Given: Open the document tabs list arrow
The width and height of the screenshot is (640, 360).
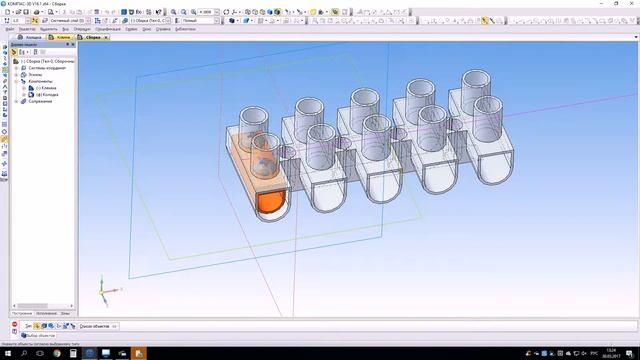Looking at the screenshot, I should 636,37.
